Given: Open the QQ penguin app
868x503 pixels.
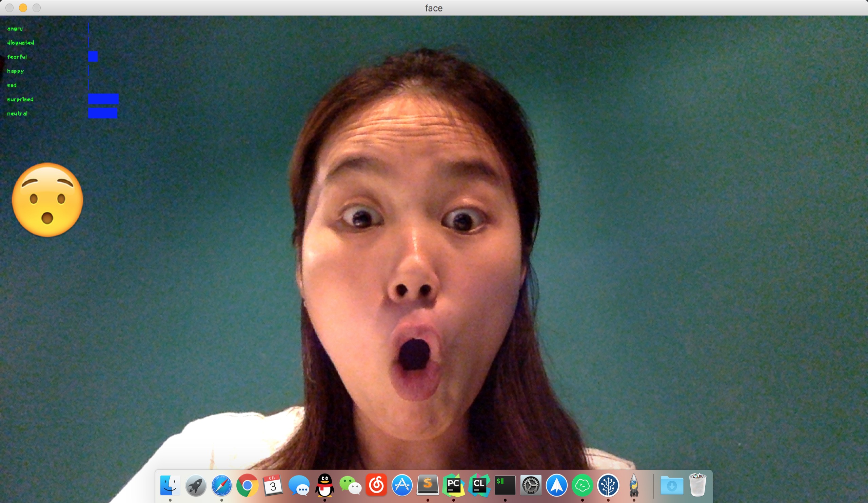Looking at the screenshot, I should pos(324,485).
